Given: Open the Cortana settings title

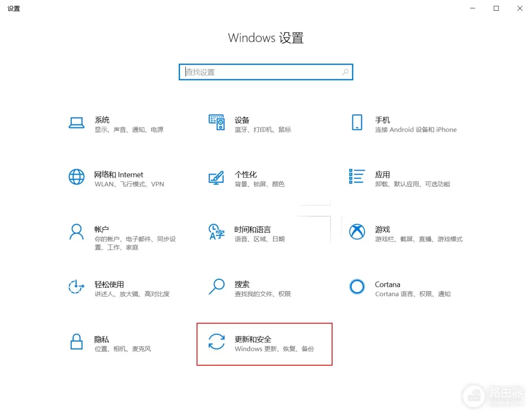Looking at the screenshot, I should (x=388, y=284).
